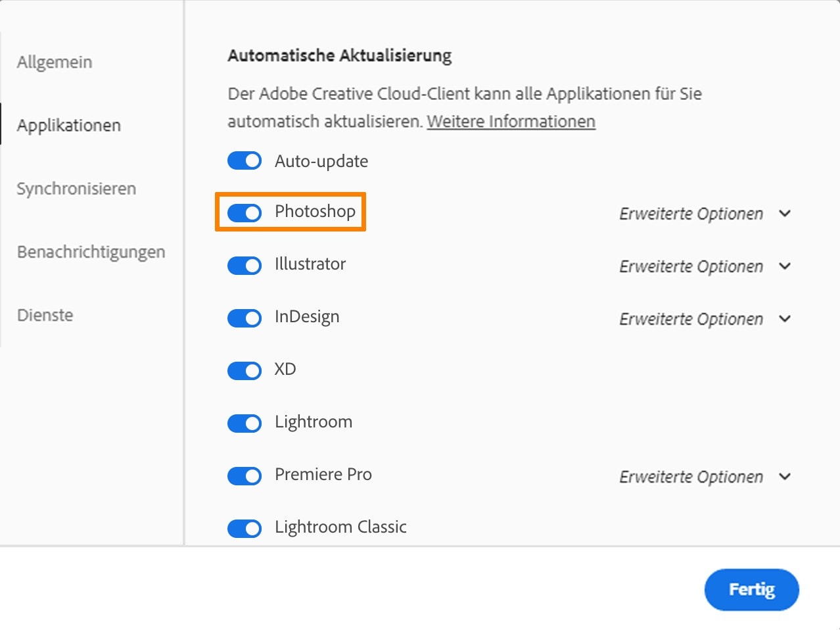The height and width of the screenshot is (630, 840).
Task: Toggle the Auto-update switch
Action: [245, 160]
